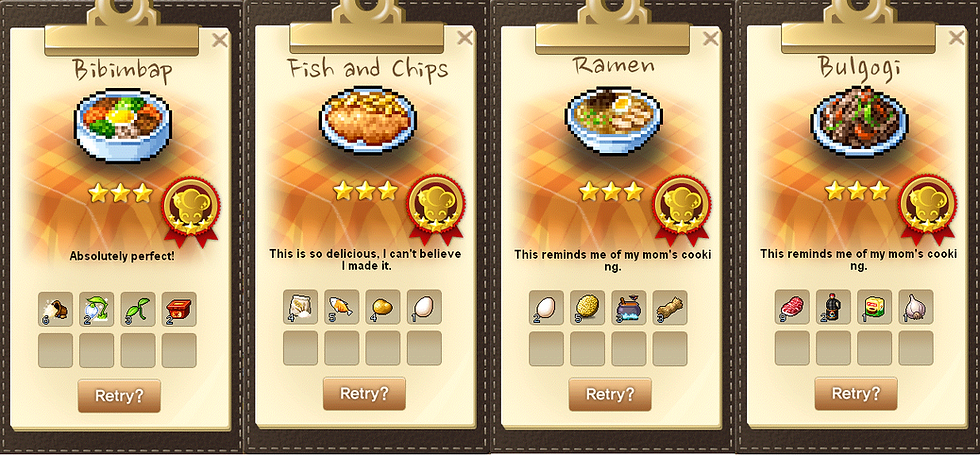Click the first empty ingredient slot in Fish and Chips

[300, 348]
